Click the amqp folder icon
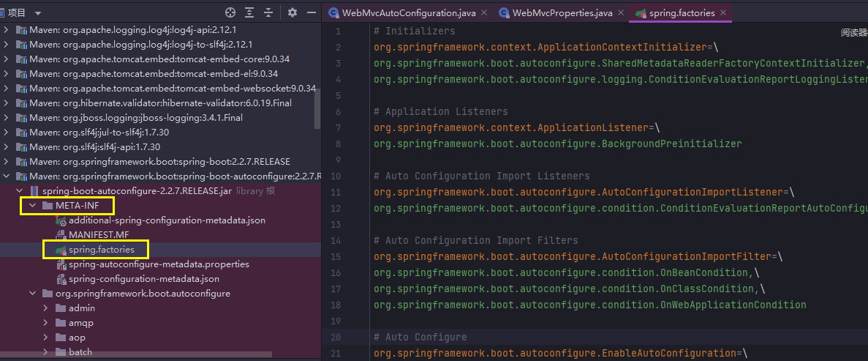The height and width of the screenshot is (361, 868). [x=61, y=323]
